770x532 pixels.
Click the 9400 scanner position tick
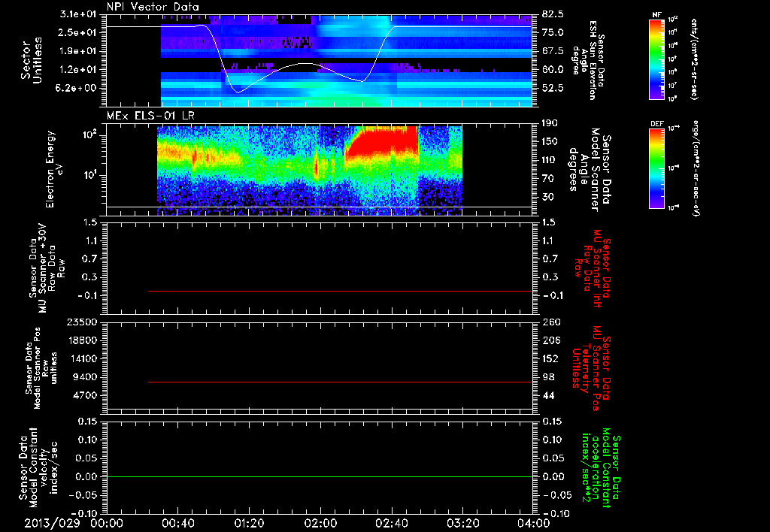[85, 377]
